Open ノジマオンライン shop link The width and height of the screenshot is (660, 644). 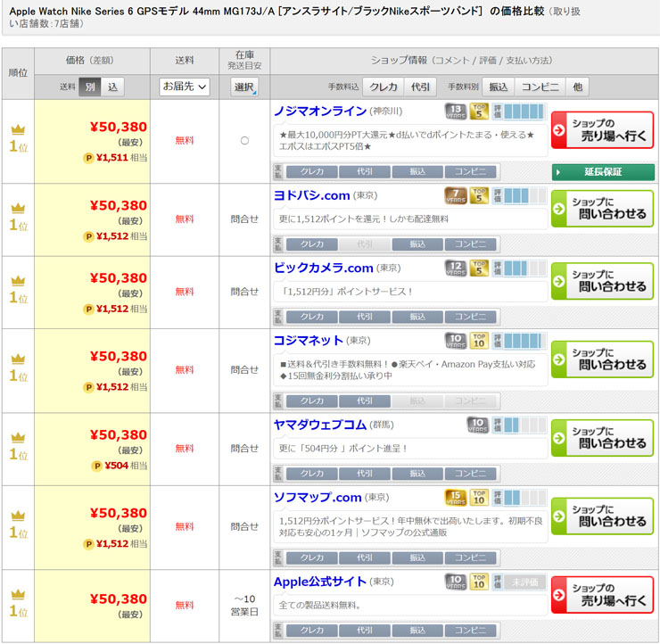point(320,111)
